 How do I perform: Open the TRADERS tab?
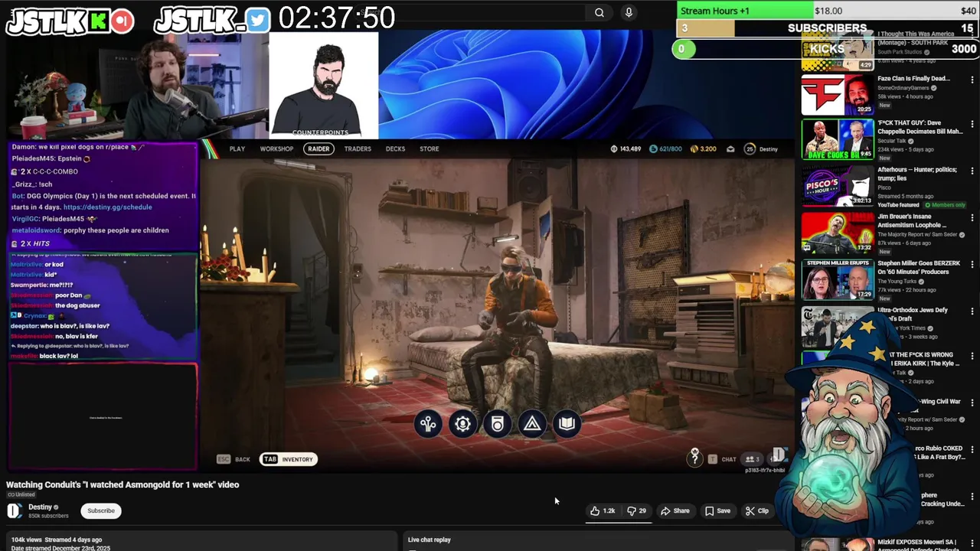pos(358,149)
